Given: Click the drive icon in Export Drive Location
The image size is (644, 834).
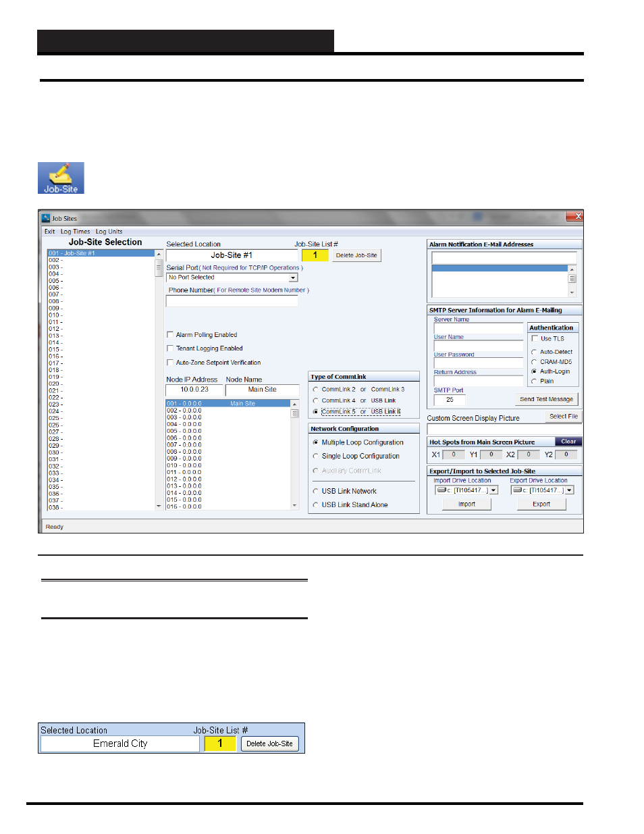Looking at the screenshot, I should click(518, 490).
